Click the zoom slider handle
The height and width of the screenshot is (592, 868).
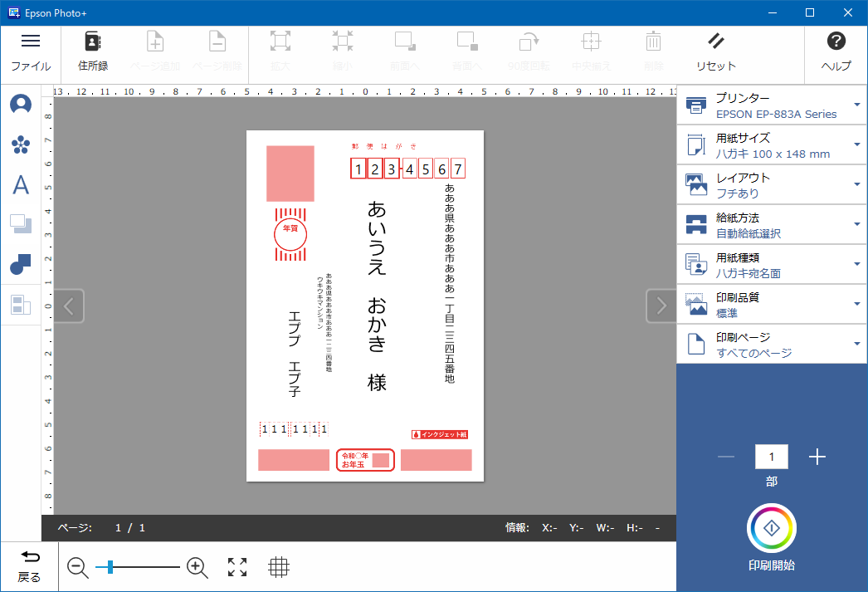click(110, 567)
